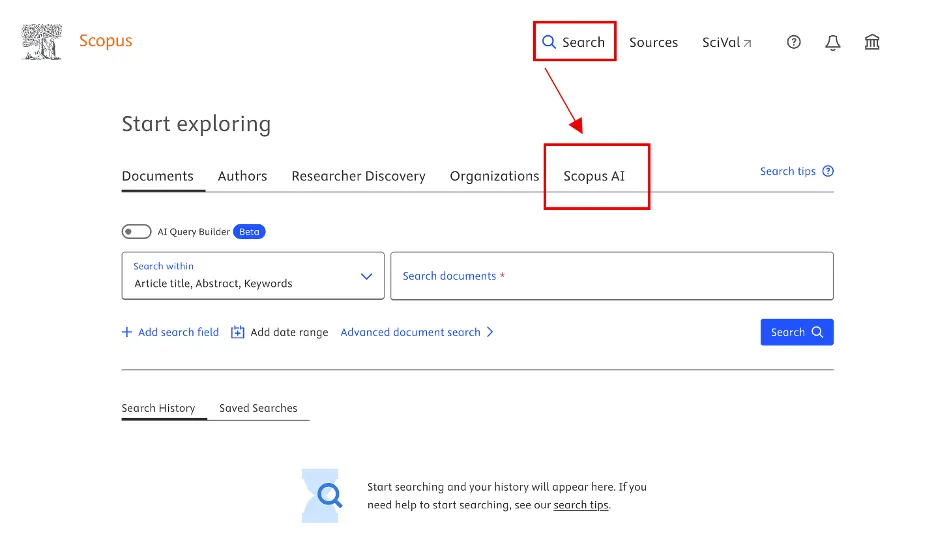Enable the AI Query Builder toggle
This screenshot has height=554, width=936.
[x=136, y=232]
